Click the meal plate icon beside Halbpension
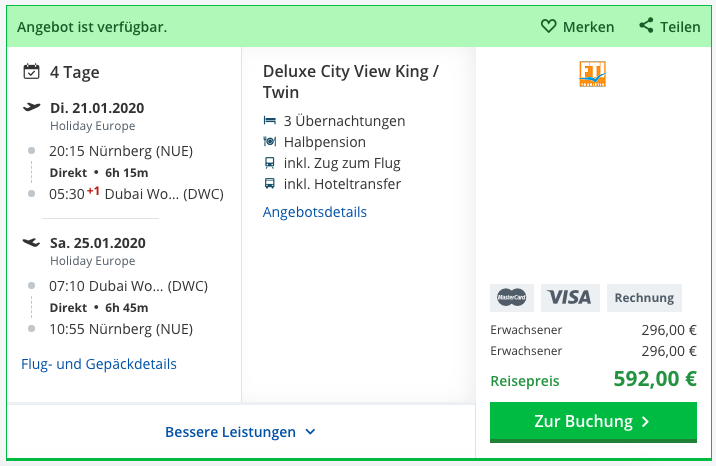716x466 pixels. (270, 141)
